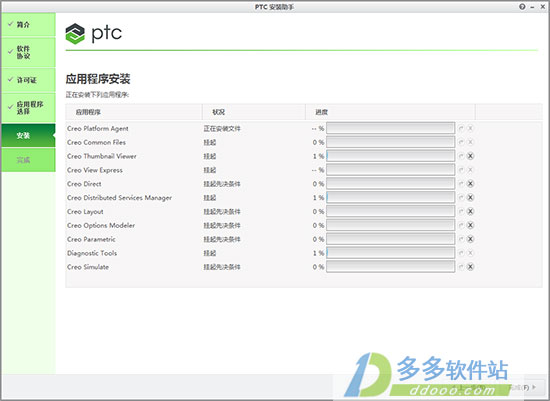
Task: Click the 1 % value of Diagnostic Tools
Action: tap(318, 253)
